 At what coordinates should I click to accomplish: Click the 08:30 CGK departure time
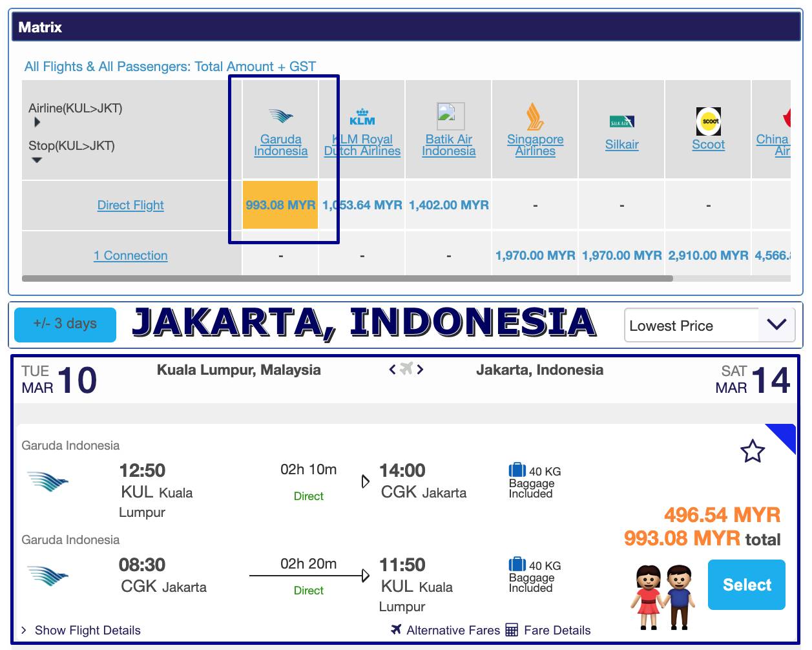pos(142,565)
